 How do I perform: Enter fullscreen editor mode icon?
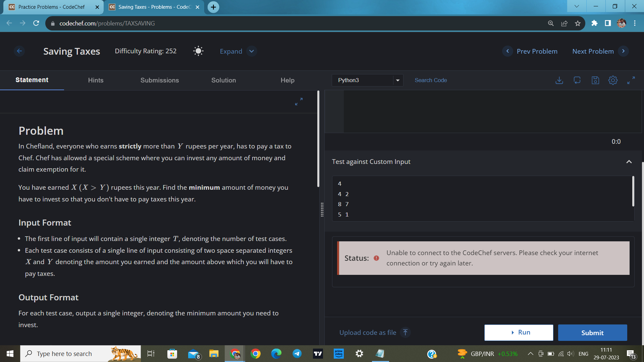[x=631, y=80]
